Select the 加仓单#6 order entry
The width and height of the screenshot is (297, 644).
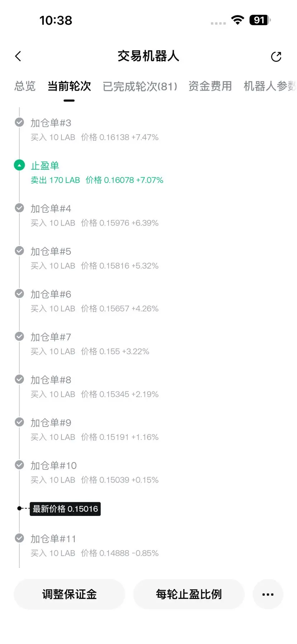click(x=94, y=301)
